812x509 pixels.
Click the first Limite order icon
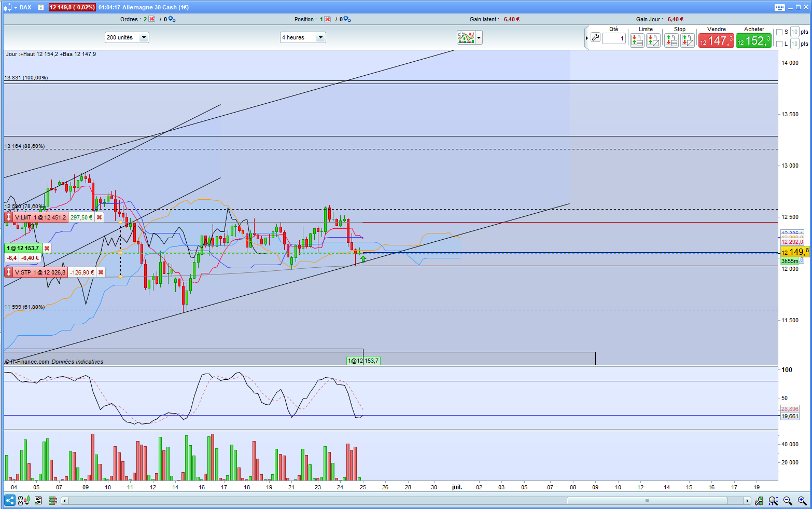pos(637,40)
